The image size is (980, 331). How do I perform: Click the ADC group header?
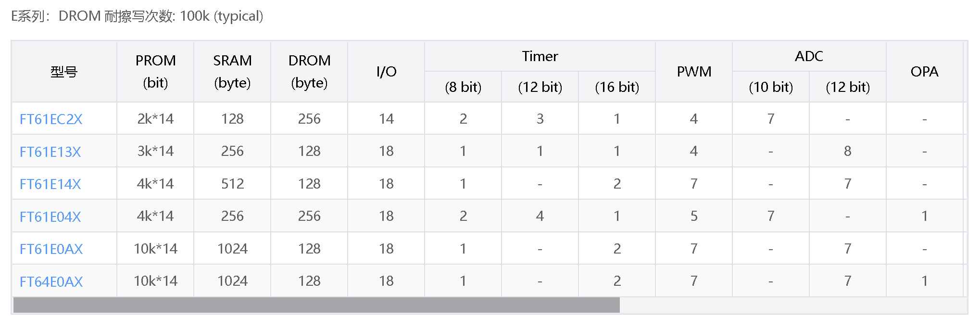click(x=809, y=56)
